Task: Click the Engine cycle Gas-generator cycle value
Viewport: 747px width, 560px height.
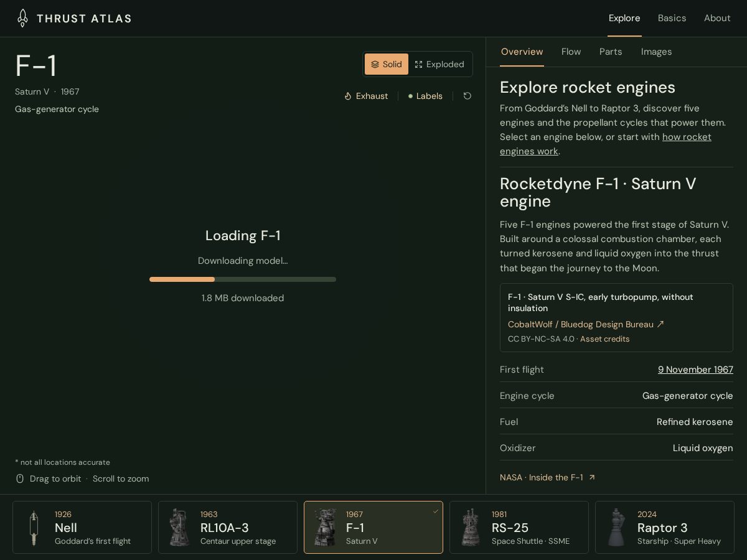Action: pyautogui.click(x=688, y=396)
